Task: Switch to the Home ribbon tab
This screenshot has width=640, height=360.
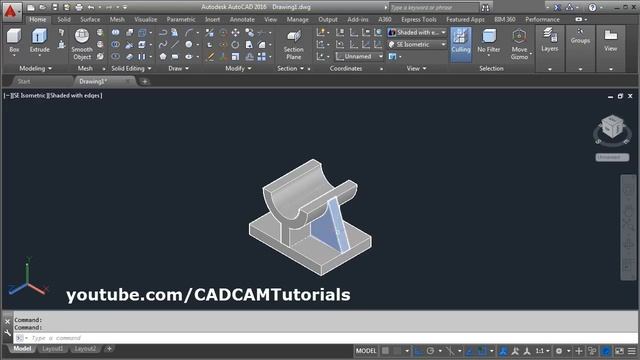Action: tap(38, 19)
